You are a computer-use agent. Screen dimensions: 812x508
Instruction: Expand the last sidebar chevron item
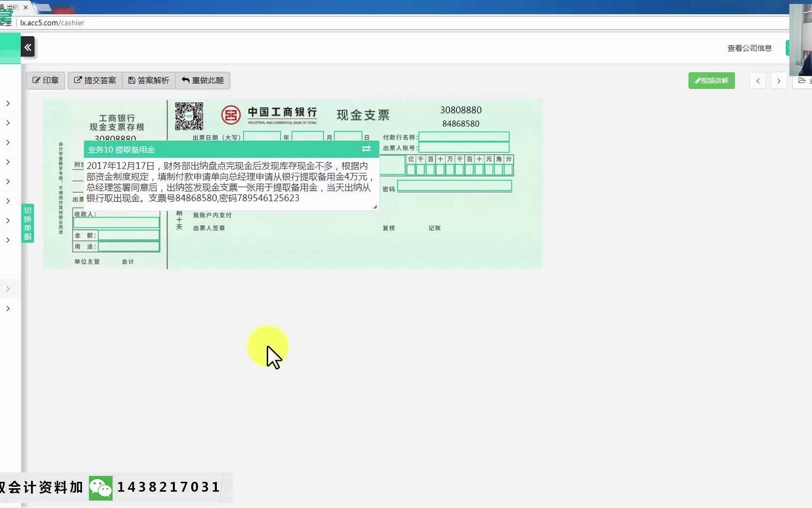8,308
